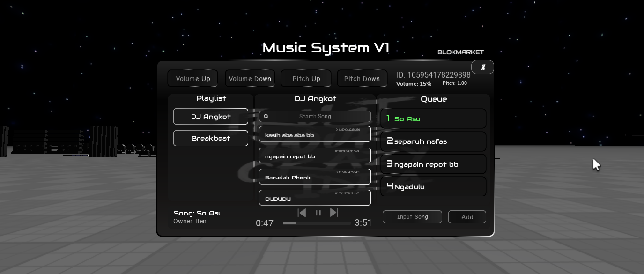The height and width of the screenshot is (274, 644).
Task: Select So Asu in the queue
Action: (433, 118)
